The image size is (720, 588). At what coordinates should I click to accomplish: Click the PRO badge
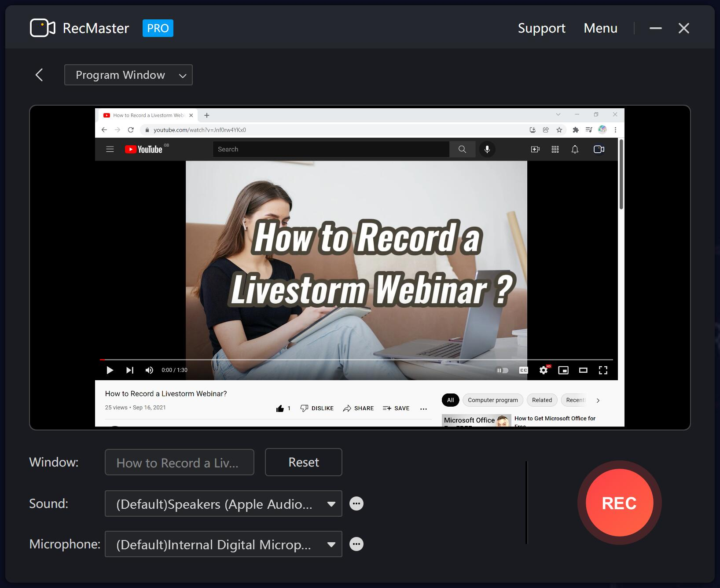[x=158, y=28]
